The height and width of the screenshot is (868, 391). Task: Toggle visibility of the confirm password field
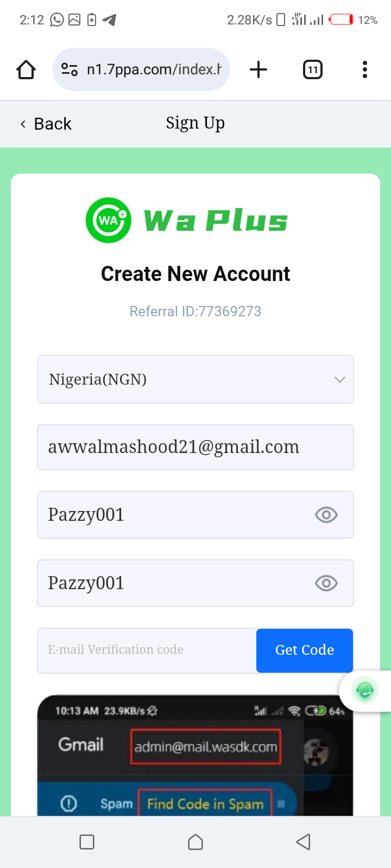tap(326, 583)
